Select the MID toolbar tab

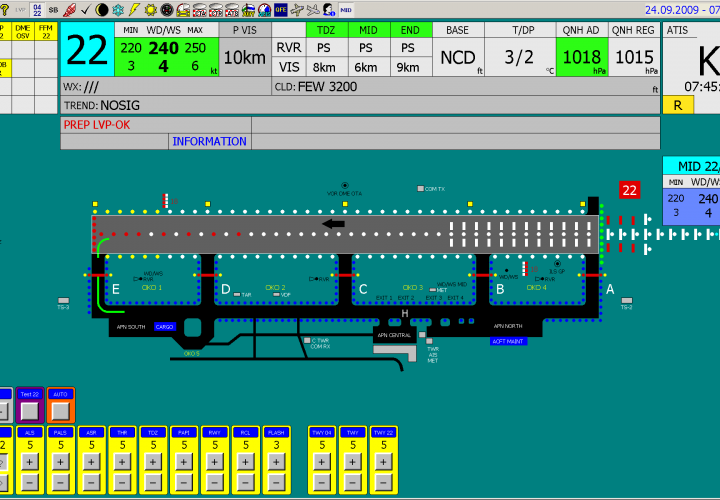pos(346,9)
